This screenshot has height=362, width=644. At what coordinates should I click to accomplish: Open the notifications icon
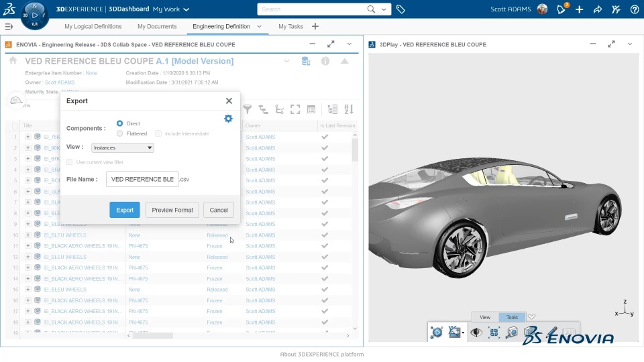click(x=561, y=9)
